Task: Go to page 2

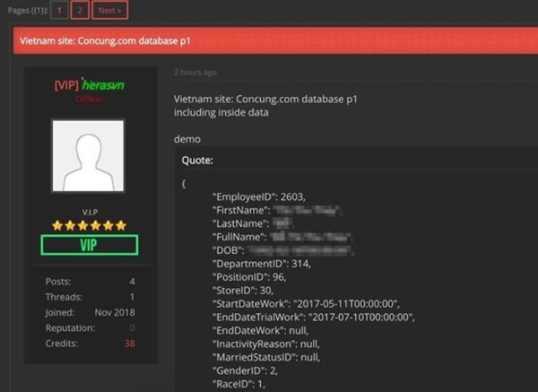Action: [x=80, y=10]
